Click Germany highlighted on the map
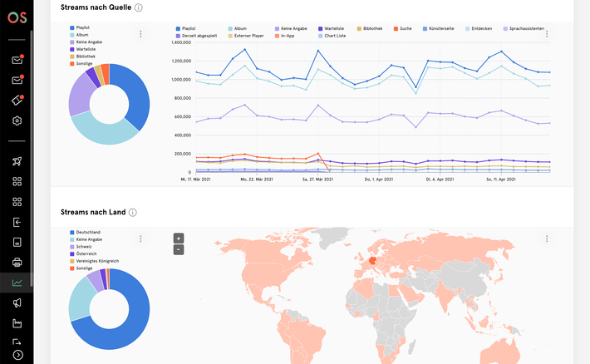The width and height of the screenshot is (590, 364). pos(372,261)
